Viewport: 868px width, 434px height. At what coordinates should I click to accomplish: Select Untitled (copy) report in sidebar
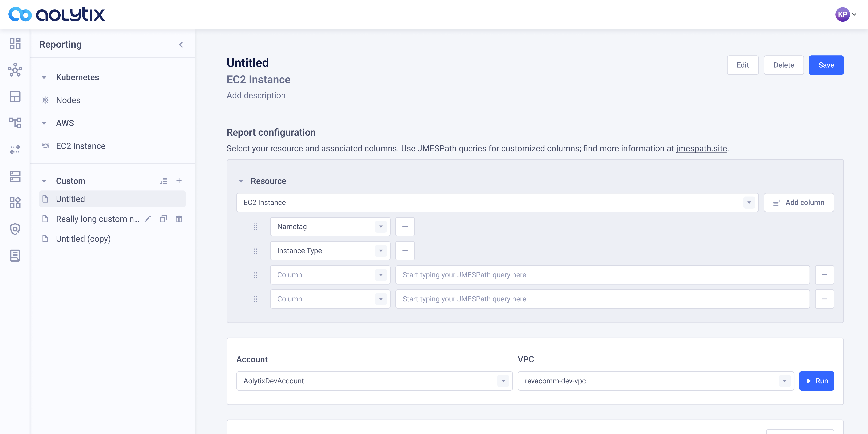(x=83, y=239)
